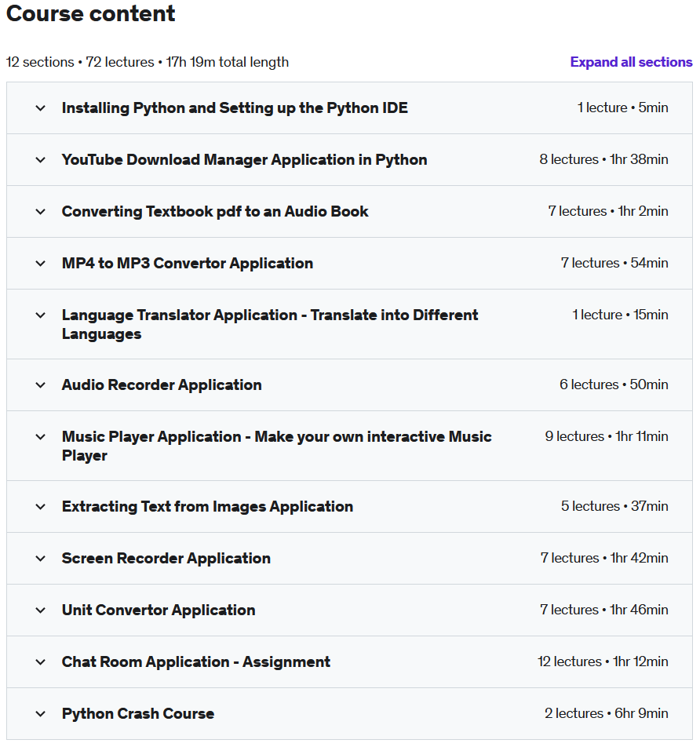Expand the Unit Convertor Application chevron

click(41, 610)
